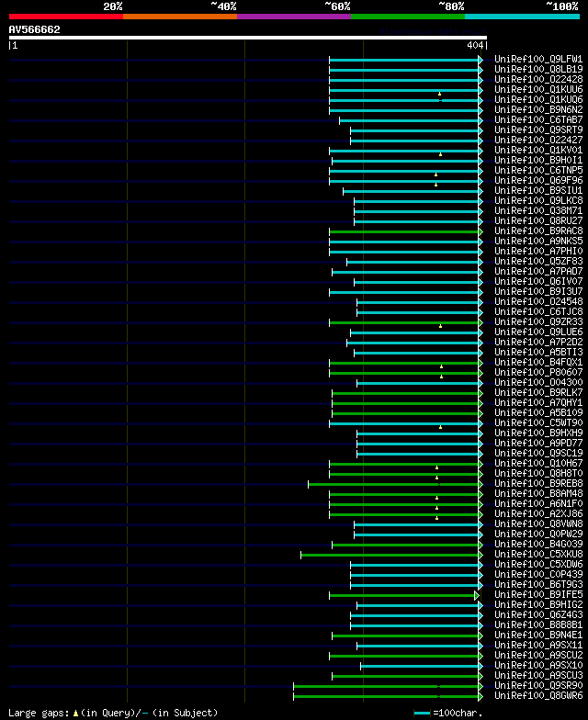Click the red 20% identity legend segment

point(66,17)
